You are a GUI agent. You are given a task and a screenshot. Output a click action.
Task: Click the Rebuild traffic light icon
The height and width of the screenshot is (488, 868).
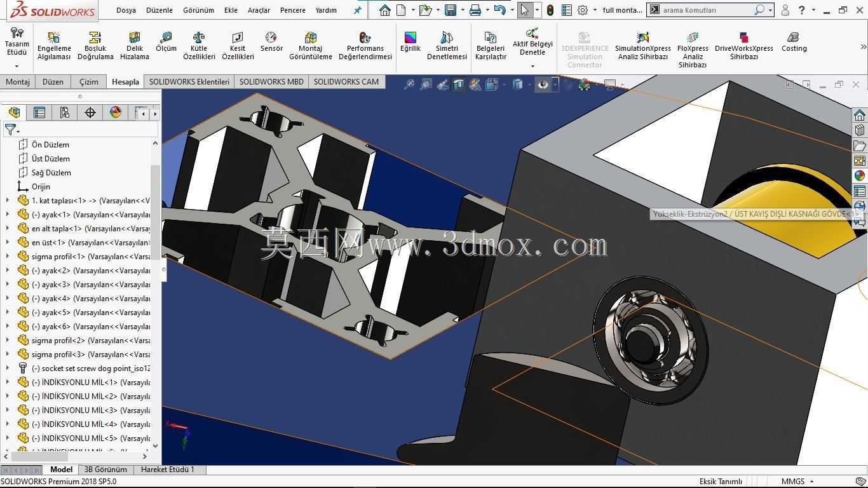pyautogui.click(x=550, y=10)
